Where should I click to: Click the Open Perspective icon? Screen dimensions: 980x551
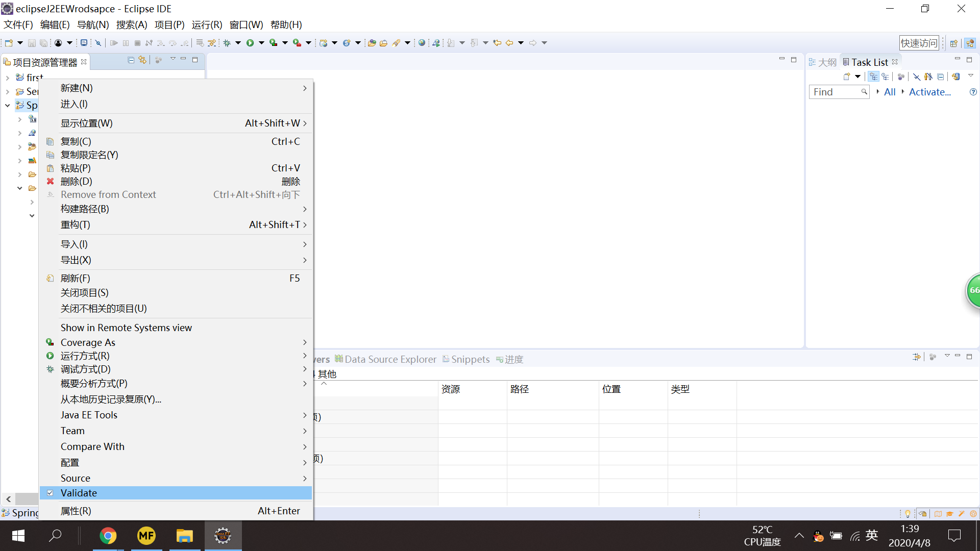(953, 43)
